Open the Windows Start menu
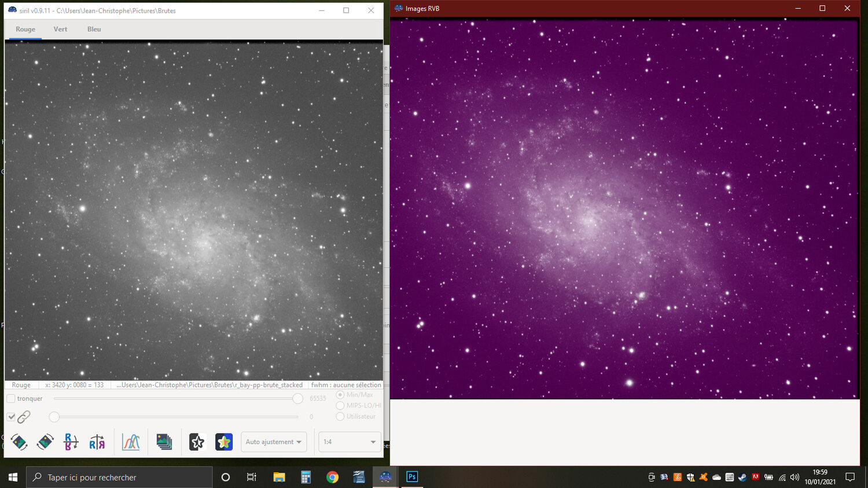The width and height of the screenshot is (868, 488). (13, 477)
